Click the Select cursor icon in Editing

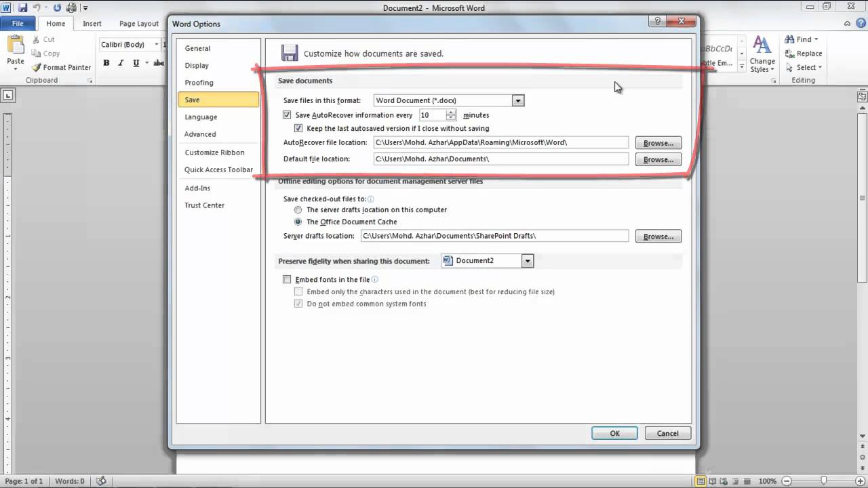(x=790, y=67)
